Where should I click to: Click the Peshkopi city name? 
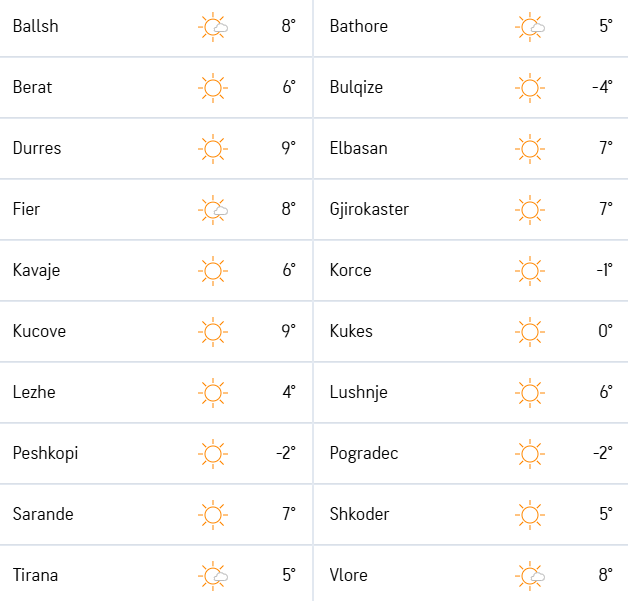point(45,454)
